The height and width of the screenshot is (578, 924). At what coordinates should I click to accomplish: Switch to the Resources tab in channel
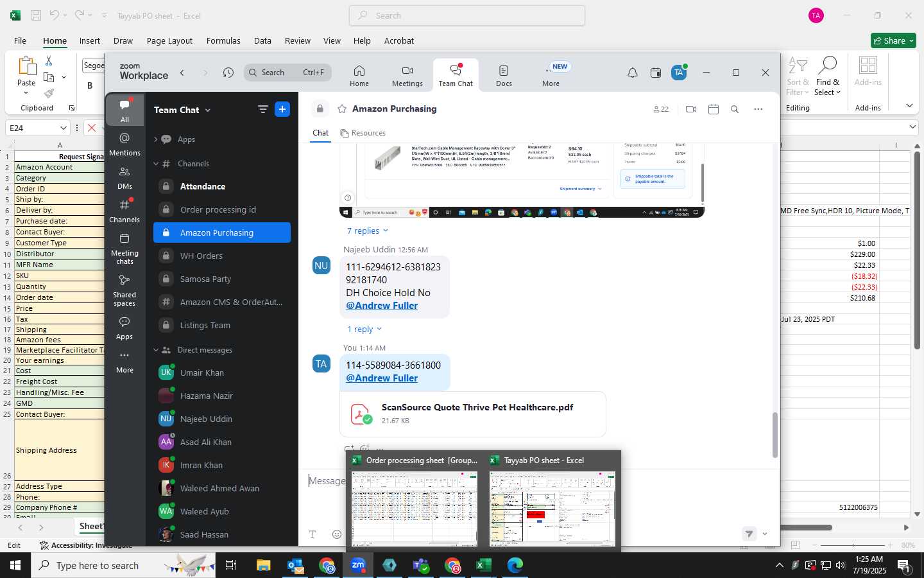(x=363, y=133)
